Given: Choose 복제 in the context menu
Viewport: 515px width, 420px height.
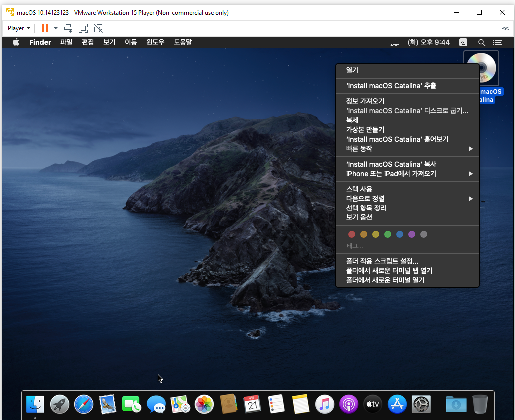Looking at the screenshot, I should pyautogui.click(x=407, y=120).
